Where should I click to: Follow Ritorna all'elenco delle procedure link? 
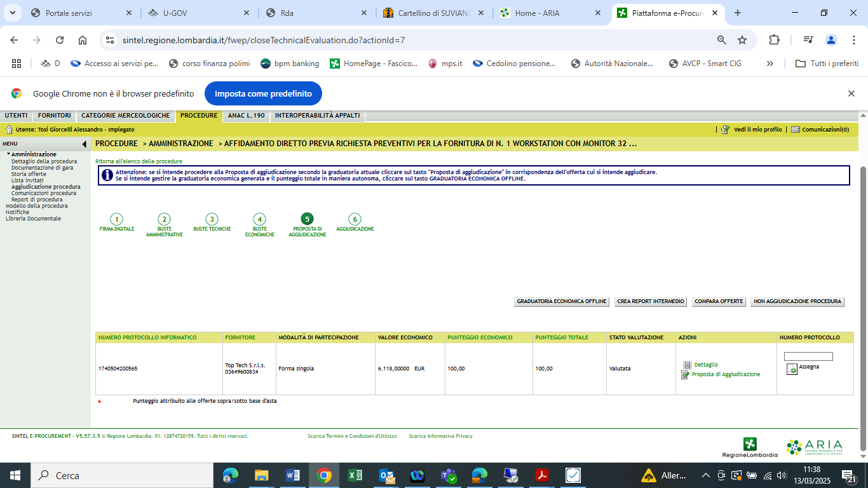(x=139, y=161)
